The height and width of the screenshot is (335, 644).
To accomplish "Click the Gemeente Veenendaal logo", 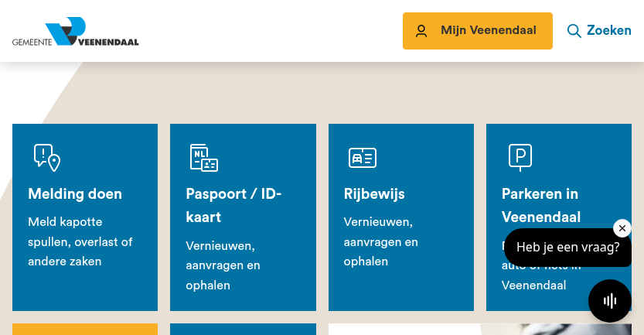I will [x=76, y=31].
